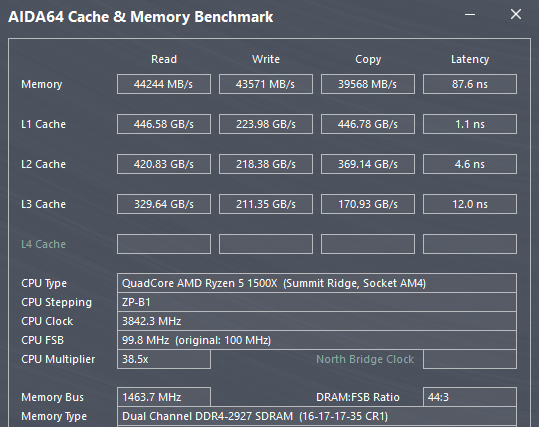Click Memory Read value 44244 MB/s

[x=164, y=84]
